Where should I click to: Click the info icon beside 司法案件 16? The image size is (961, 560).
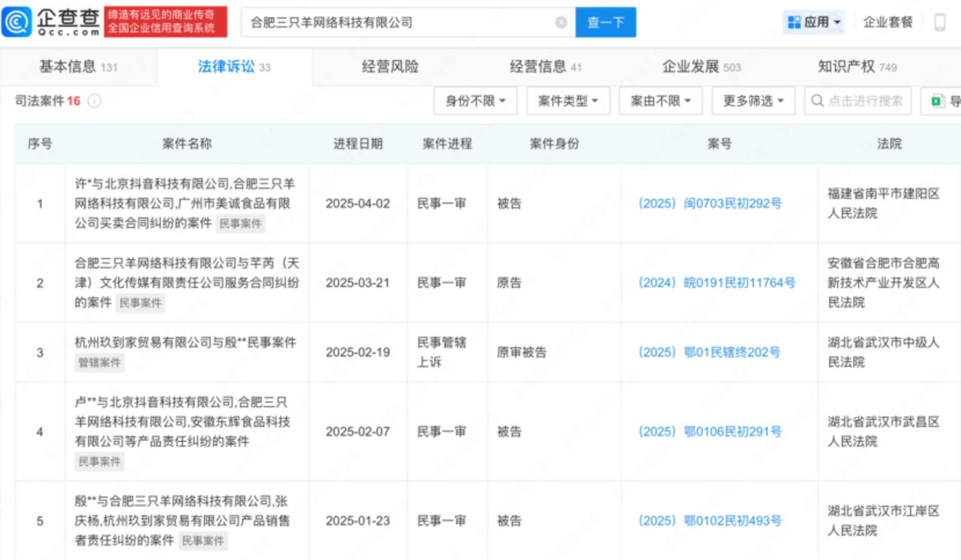coord(95,101)
